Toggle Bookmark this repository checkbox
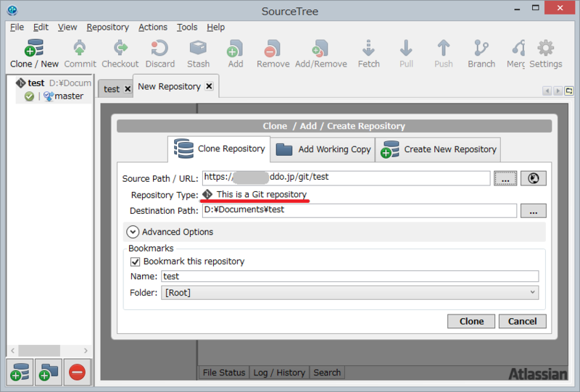580x392 pixels. [135, 262]
